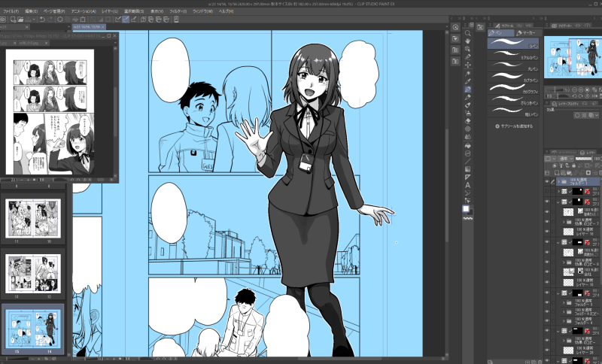Choose the 丸ペン brush
The image size is (602, 364).
[513, 65]
